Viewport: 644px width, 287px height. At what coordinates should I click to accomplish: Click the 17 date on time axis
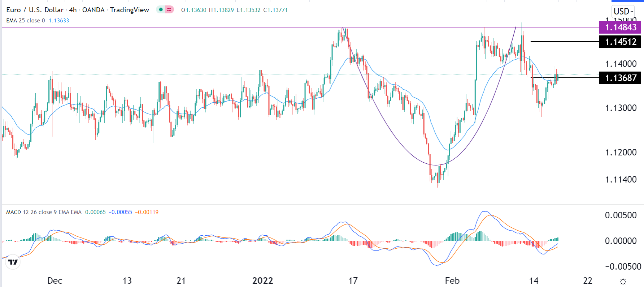click(x=353, y=281)
